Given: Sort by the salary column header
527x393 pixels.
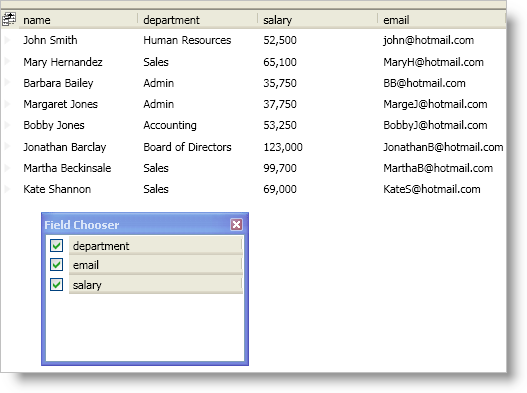Looking at the screenshot, I should (x=318, y=20).
